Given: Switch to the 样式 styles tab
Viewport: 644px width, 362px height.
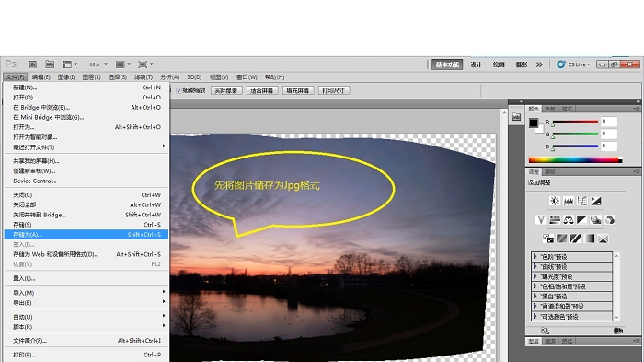Looking at the screenshot, I should [x=568, y=109].
